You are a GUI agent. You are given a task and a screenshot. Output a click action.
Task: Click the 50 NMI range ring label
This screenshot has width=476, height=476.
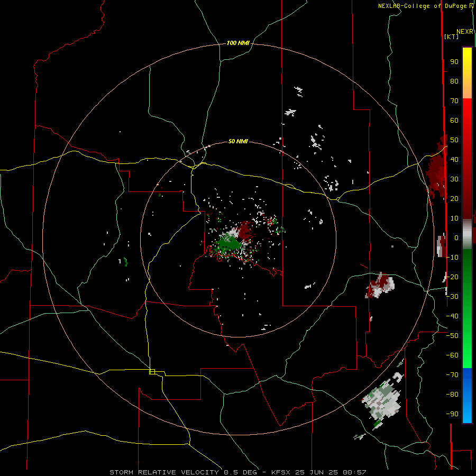(238, 141)
